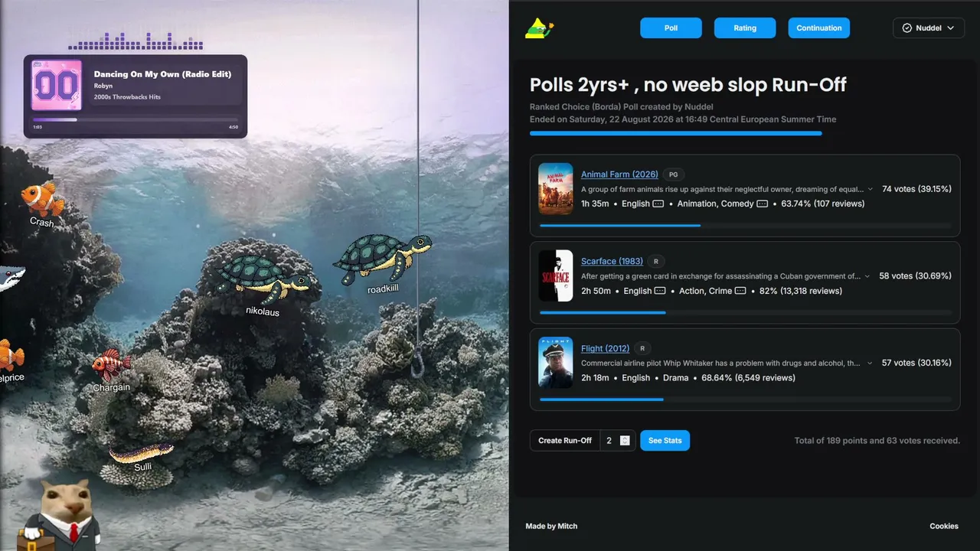The image size is (980, 551).
Task: Click the turtle labeled nikolaus
Action: (263, 280)
